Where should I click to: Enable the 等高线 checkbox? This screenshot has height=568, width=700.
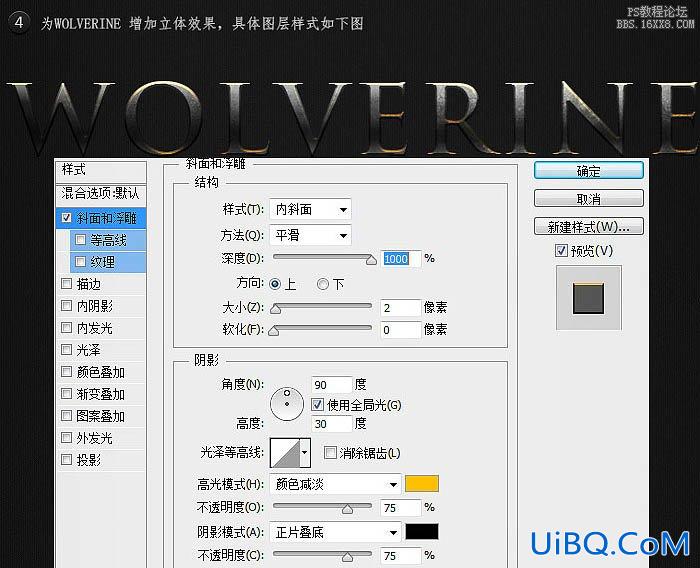80,240
